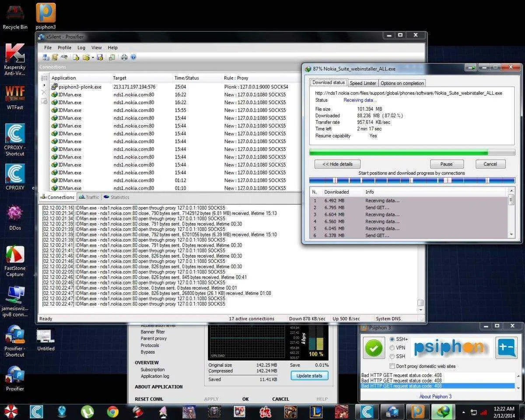
Task: Open Proxification Rules toolbar icon
Action: [55, 57]
